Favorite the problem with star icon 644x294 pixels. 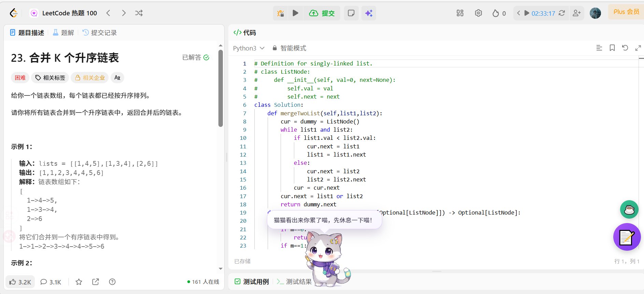coord(79,282)
